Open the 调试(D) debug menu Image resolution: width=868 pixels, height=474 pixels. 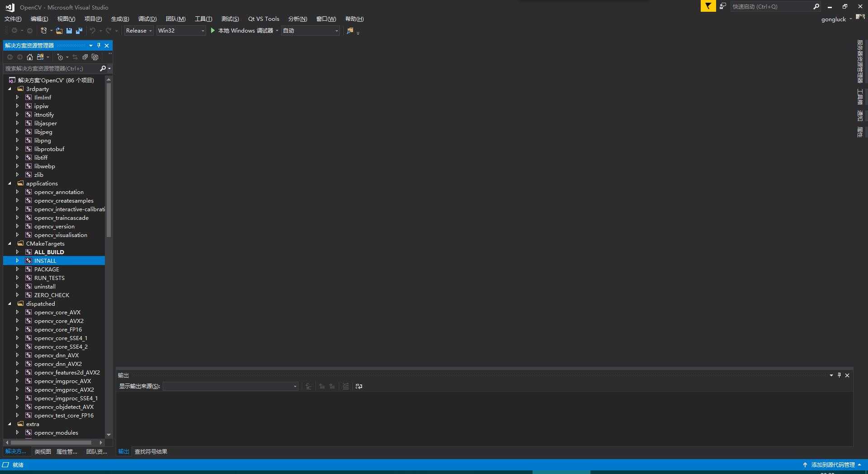(x=147, y=19)
